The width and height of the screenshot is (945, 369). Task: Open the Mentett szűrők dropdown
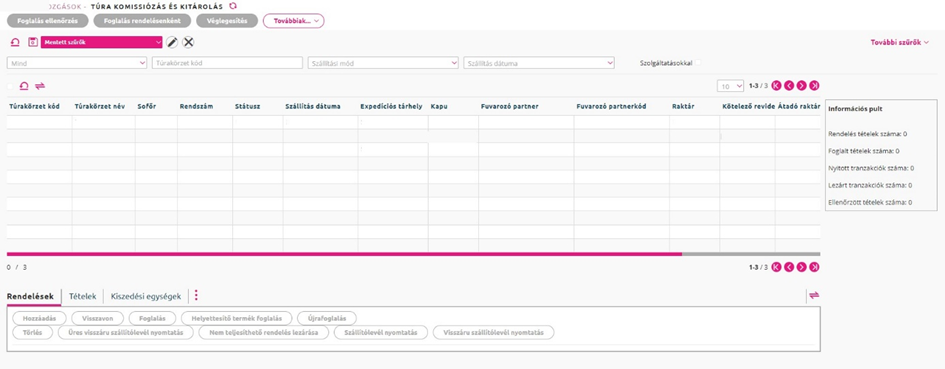click(x=102, y=42)
